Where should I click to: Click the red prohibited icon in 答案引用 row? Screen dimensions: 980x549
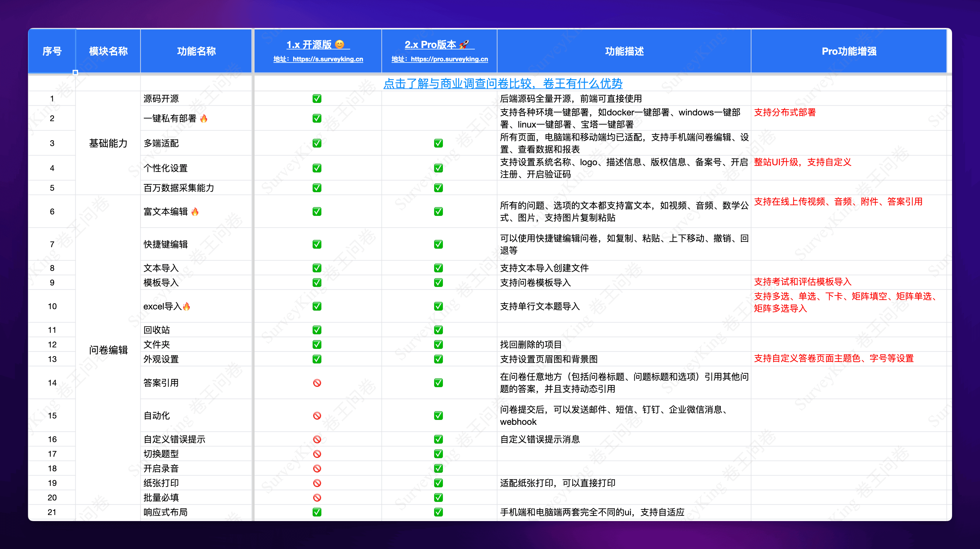[317, 383]
